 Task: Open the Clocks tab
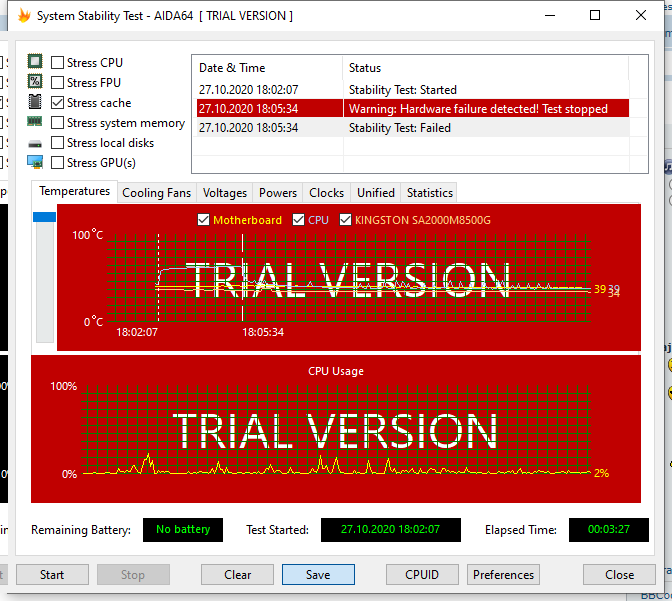(327, 193)
